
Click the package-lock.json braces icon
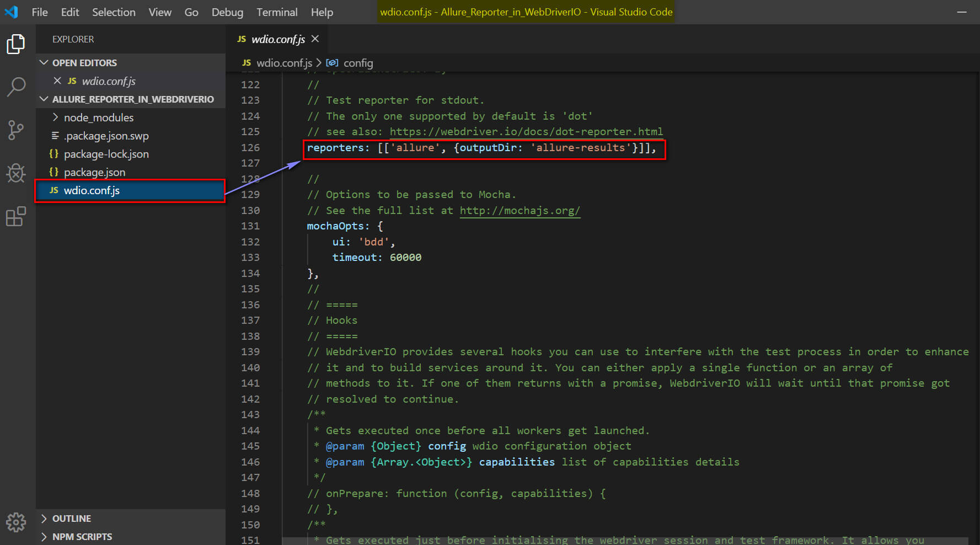[x=54, y=154]
